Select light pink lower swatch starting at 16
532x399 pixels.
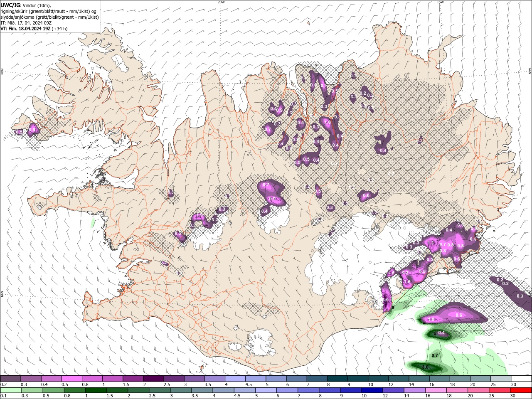coord(436,390)
